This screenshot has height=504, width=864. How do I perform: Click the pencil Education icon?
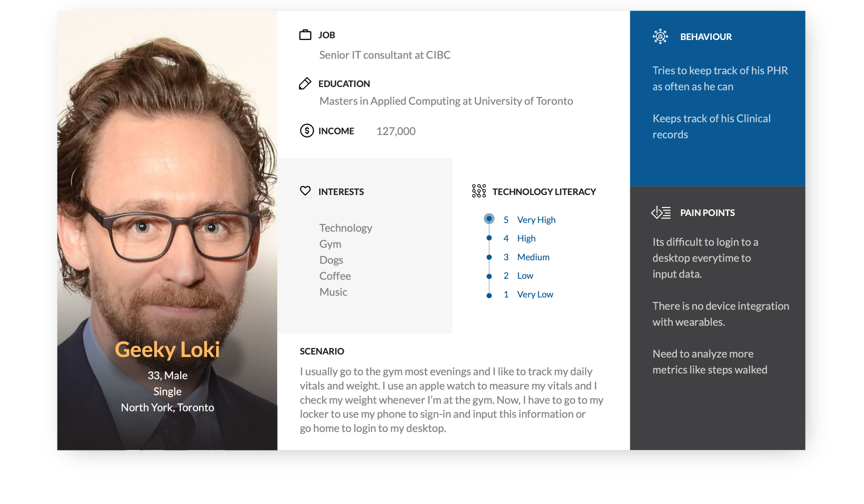[x=305, y=83]
